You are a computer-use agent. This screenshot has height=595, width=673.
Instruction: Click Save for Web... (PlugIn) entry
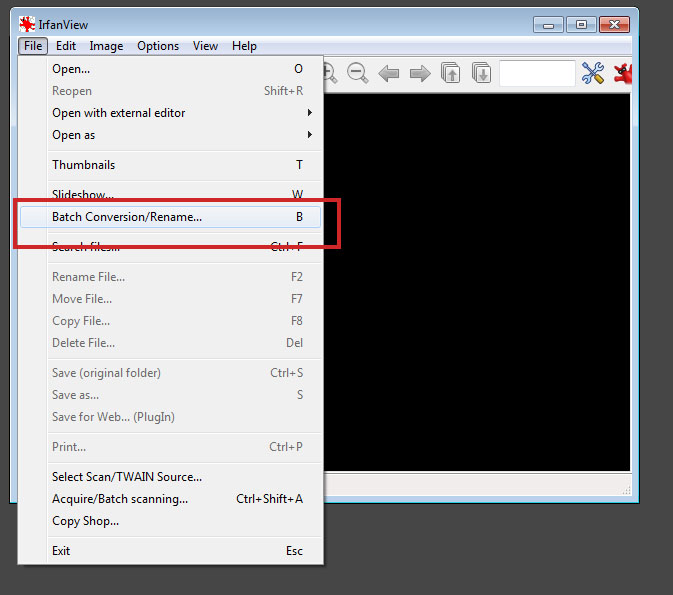click(170, 417)
